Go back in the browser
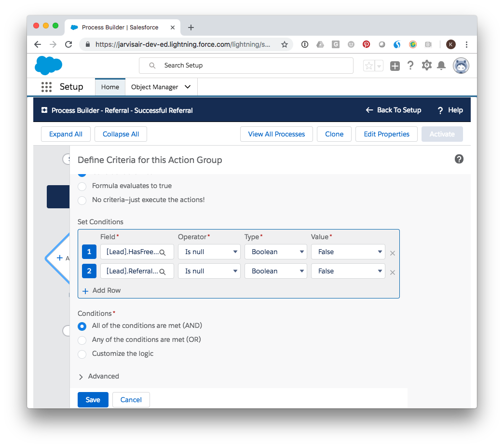504x447 pixels. (38, 44)
